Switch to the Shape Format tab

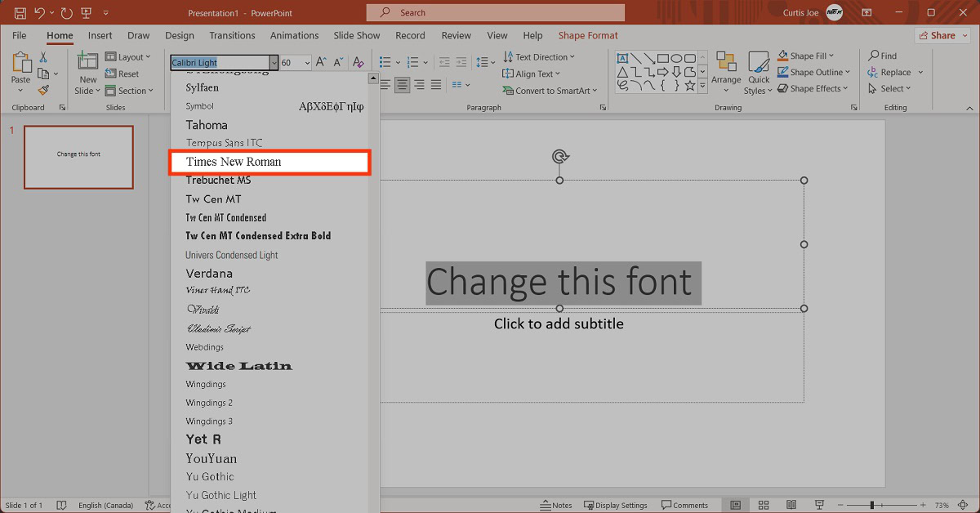[x=588, y=36]
